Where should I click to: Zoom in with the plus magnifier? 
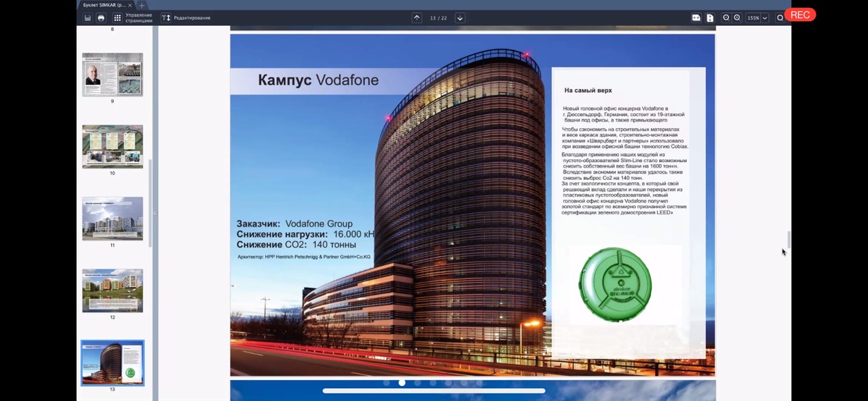click(x=737, y=18)
